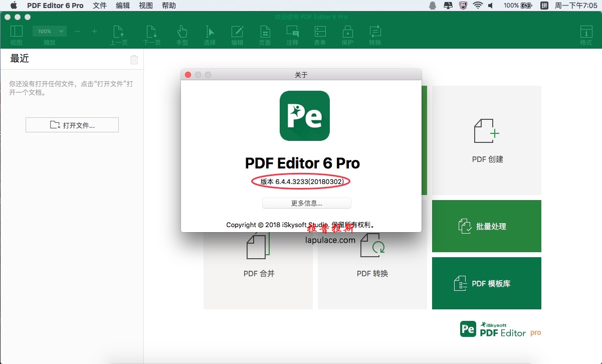Click the trash icon beside 最近
The width and height of the screenshot is (602, 364).
click(134, 60)
